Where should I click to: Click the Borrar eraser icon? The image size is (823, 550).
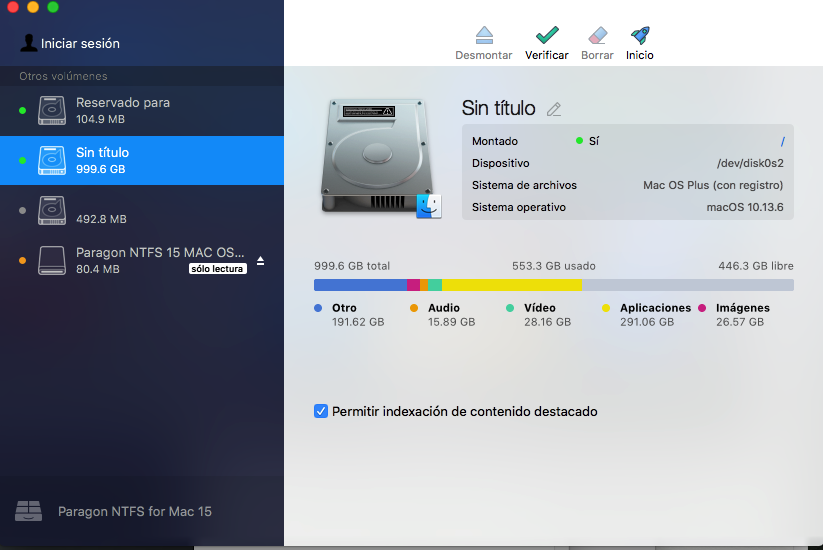597,35
